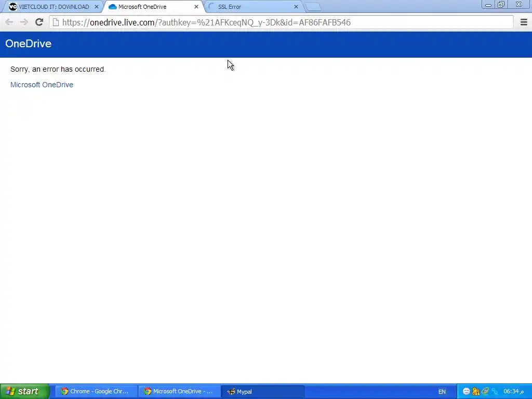This screenshot has height=399, width=532.
Task: Switch to Chrome - Google Chrome taskbar window
Action: [x=96, y=392]
